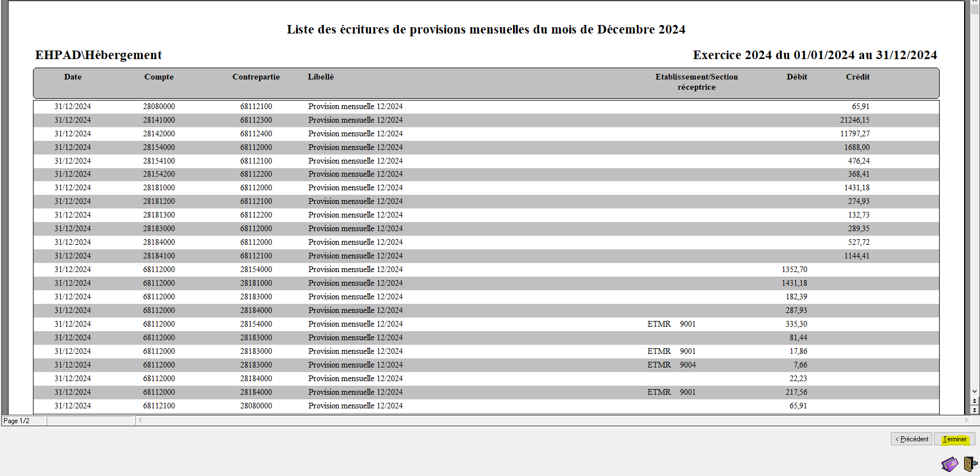Screen dimensions: 980x476
Task: Go to previous page with double-up arrow
Action: pos(975,401)
